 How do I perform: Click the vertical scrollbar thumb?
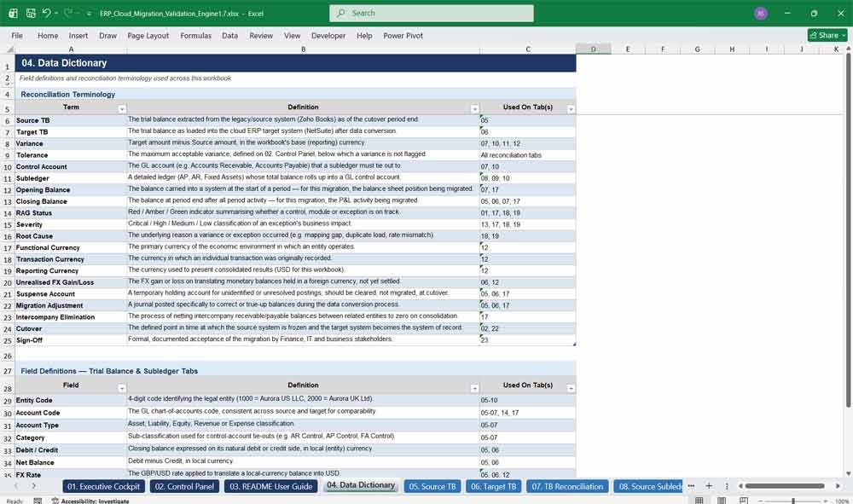(848, 229)
